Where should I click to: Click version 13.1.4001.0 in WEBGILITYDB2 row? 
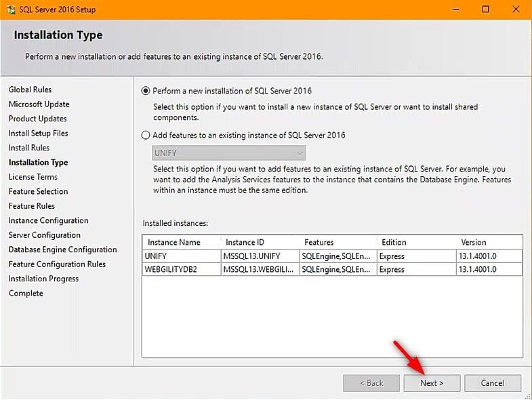pos(489,269)
